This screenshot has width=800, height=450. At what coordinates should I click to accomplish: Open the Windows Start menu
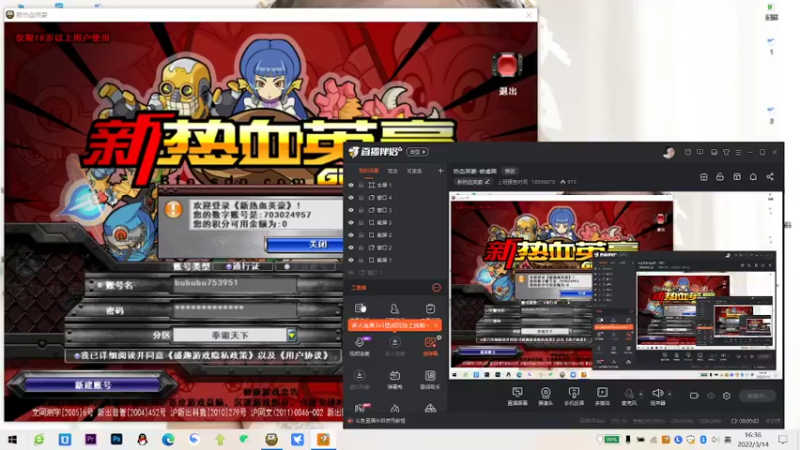point(13,439)
